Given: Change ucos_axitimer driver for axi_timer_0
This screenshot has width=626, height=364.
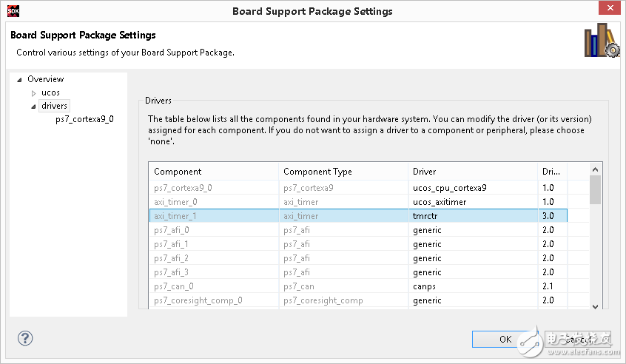Looking at the screenshot, I should [472, 201].
